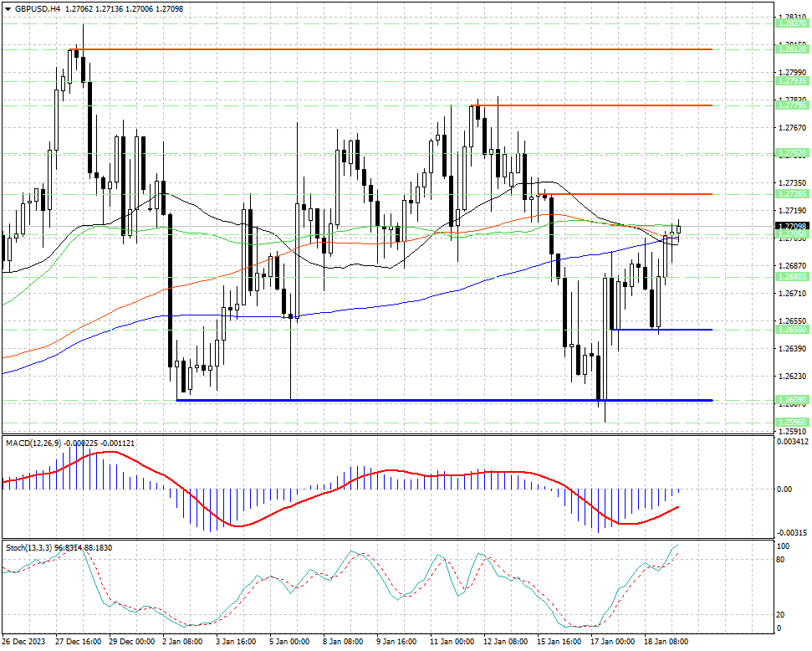Click the 1.27520 green price level label
This screenshot has height=651, width=812.
click(792, 153)
